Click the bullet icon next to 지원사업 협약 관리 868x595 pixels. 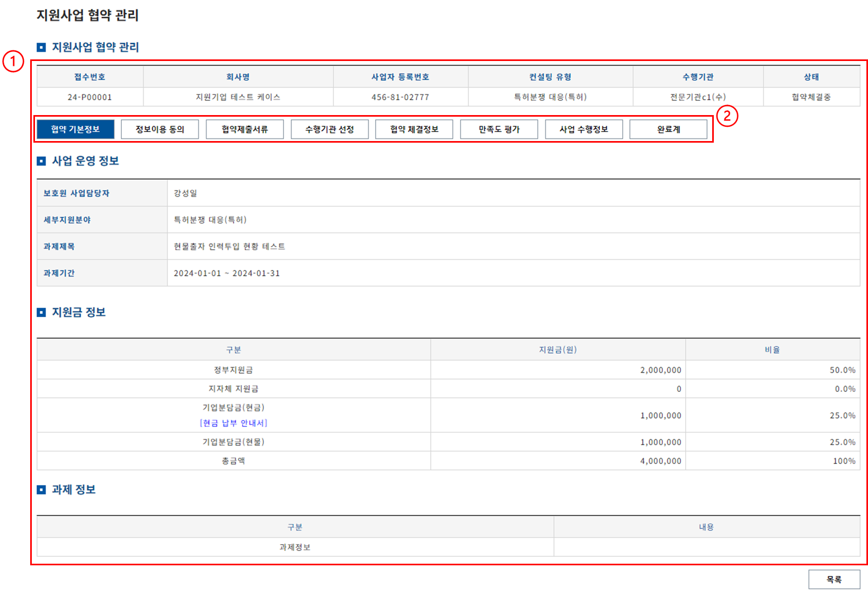(x=41, y=48)
